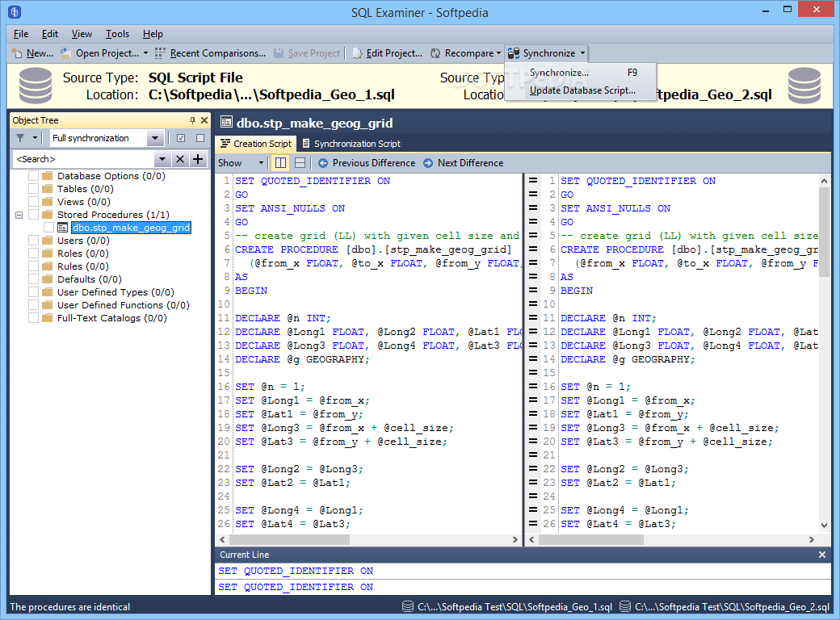Choose Update Database Script menu entry

580,90
